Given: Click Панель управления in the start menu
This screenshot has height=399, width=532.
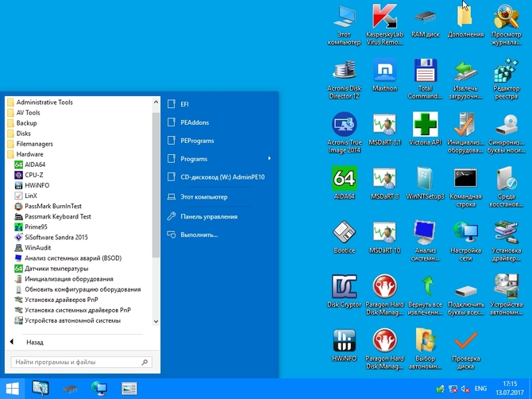Looking at the screenshot, I should (x=208, y=216).
